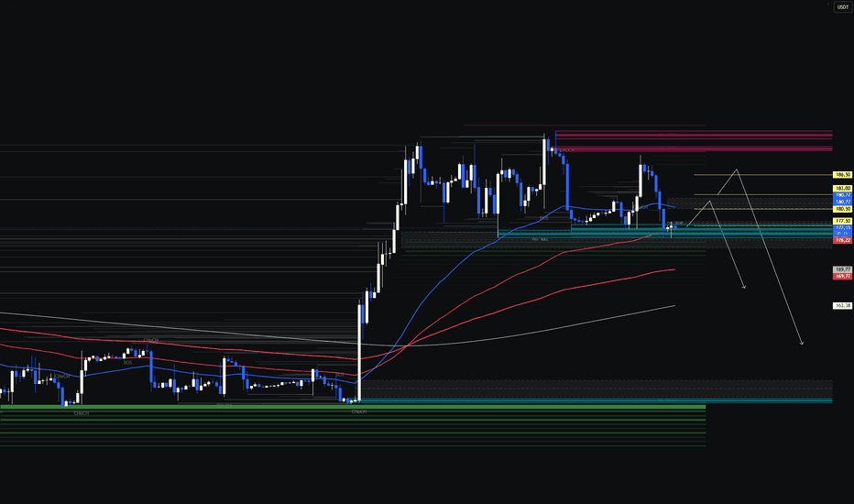This screenshot has height=504, width=854.
Task: Select the long projected downward arrow tip
Action: coord(802,344)
